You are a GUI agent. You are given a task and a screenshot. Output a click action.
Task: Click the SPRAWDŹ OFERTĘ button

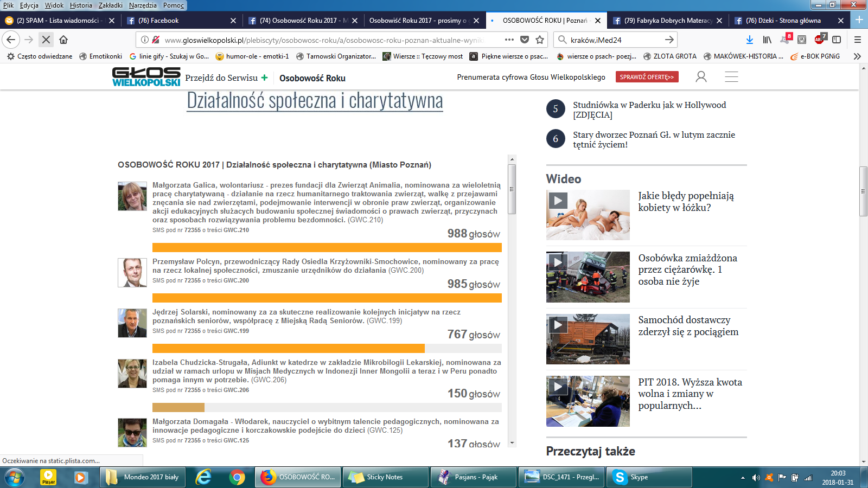[647, 77]
